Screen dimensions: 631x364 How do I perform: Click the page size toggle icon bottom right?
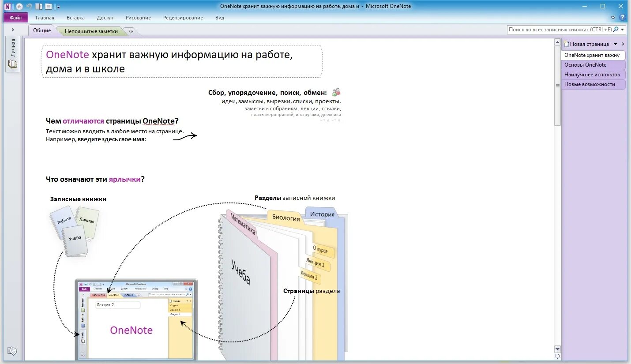pyautogui.click(x=557, y=356)
